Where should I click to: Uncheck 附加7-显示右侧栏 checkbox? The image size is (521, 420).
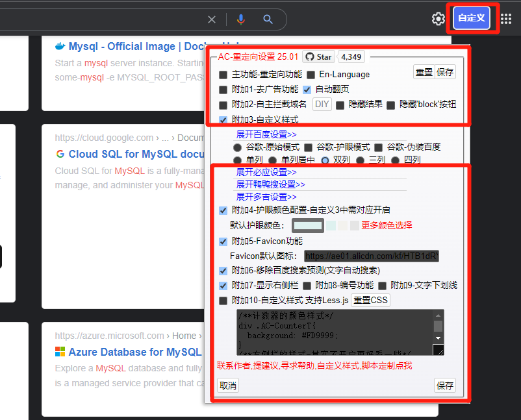[223, 286]
